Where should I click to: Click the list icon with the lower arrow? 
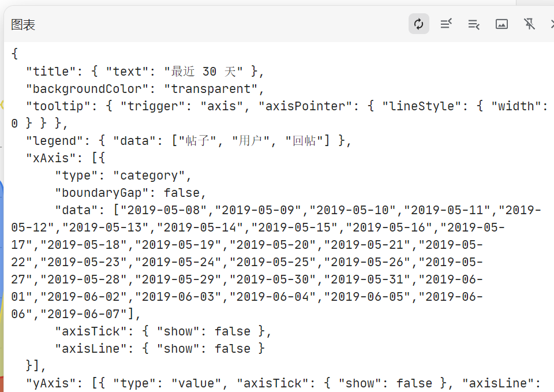click(474, 24)
